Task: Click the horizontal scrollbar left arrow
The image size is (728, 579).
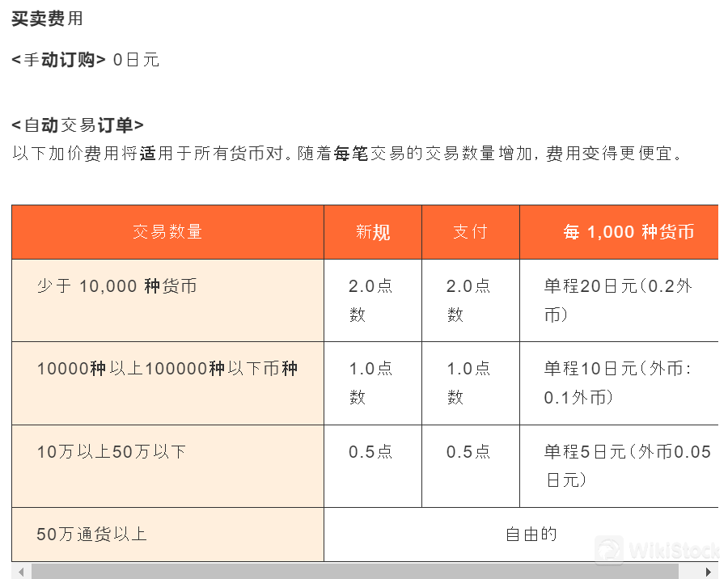Action: click(20, 572)
